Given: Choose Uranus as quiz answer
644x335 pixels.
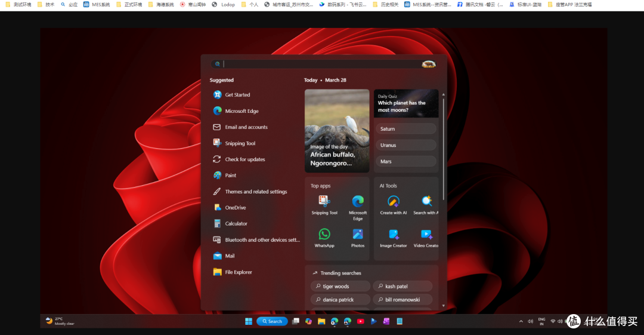Looking at the screenshot, I should (406, 145).
